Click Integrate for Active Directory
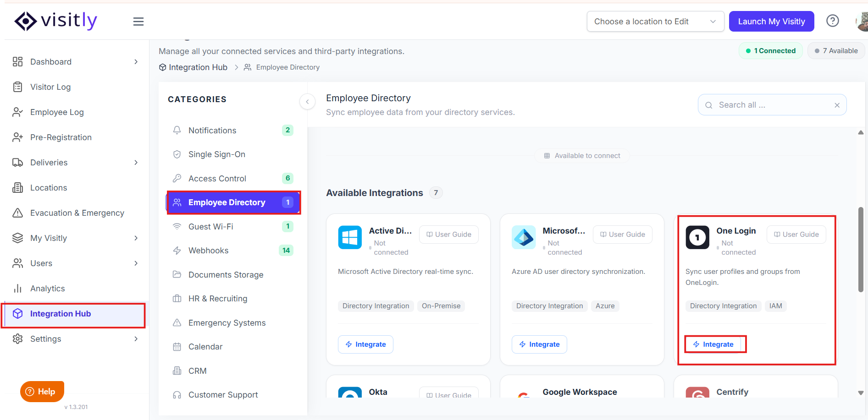Screen dimensions: 868x420 coord(365,344)
